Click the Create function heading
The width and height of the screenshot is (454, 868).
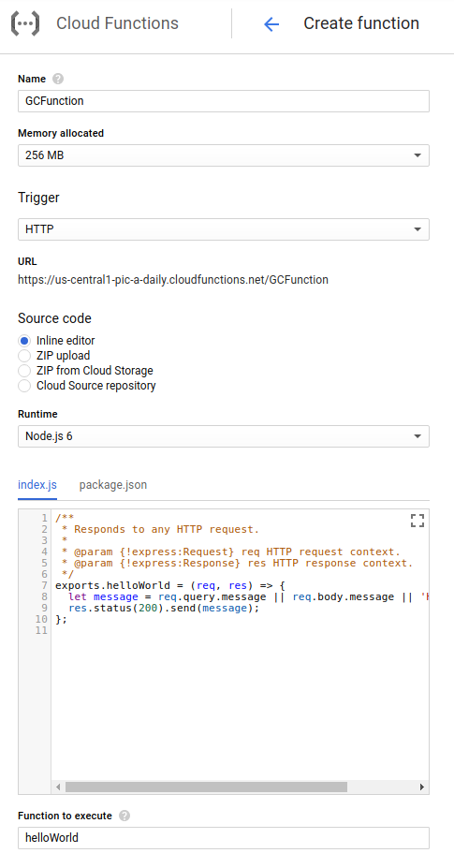[361, 23]
